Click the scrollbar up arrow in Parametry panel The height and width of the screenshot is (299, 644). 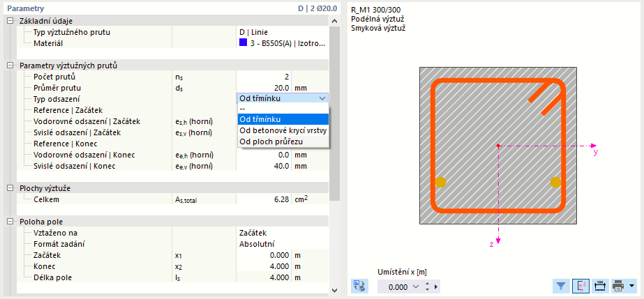click(334, 22)
